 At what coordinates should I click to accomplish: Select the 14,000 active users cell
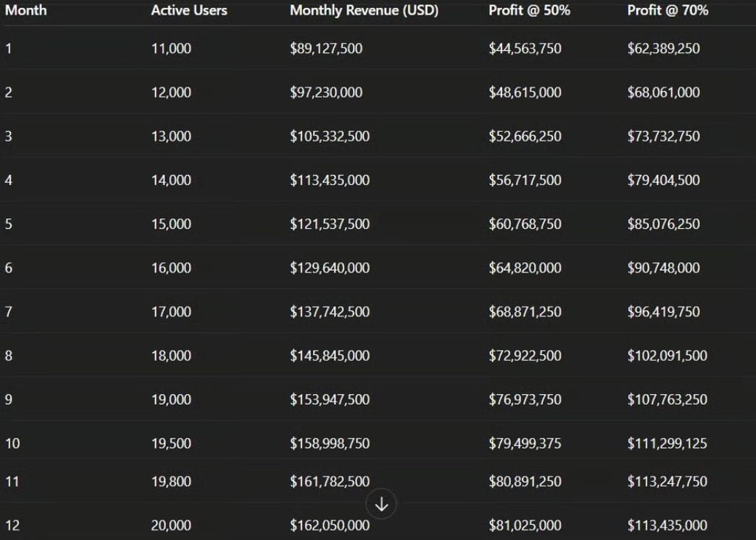171,180
